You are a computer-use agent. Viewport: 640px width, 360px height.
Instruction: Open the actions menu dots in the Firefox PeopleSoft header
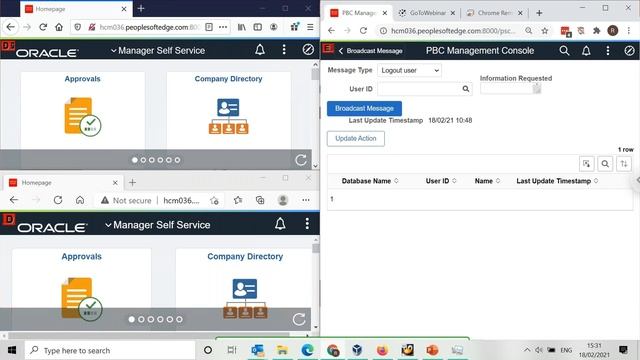(284, 50)
